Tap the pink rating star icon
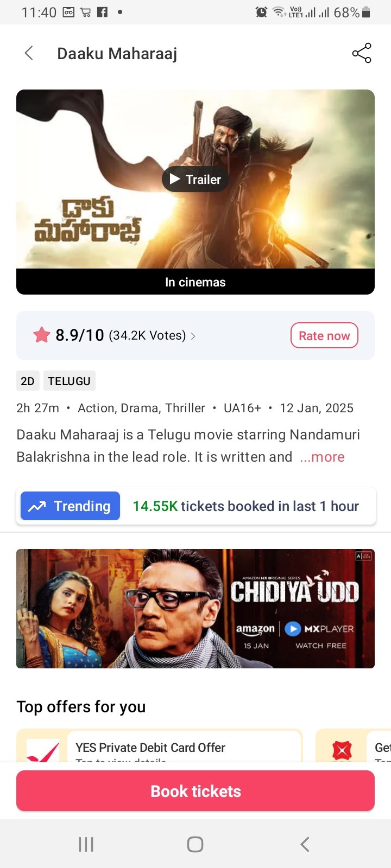391x868 pixels. point(42,335)
